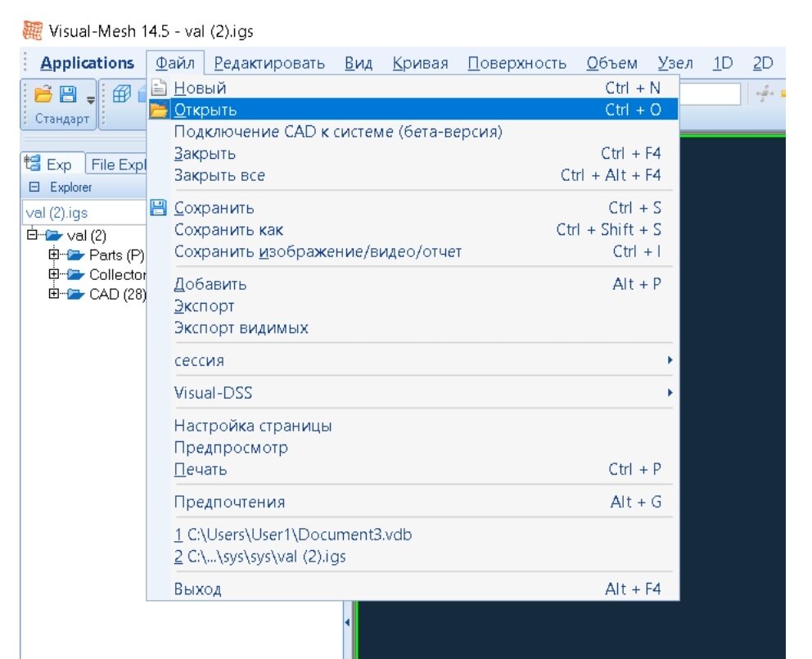Open Настройка страницы menu entry
The width and height of the screenshot is (812, 659).
coord(413,426)
